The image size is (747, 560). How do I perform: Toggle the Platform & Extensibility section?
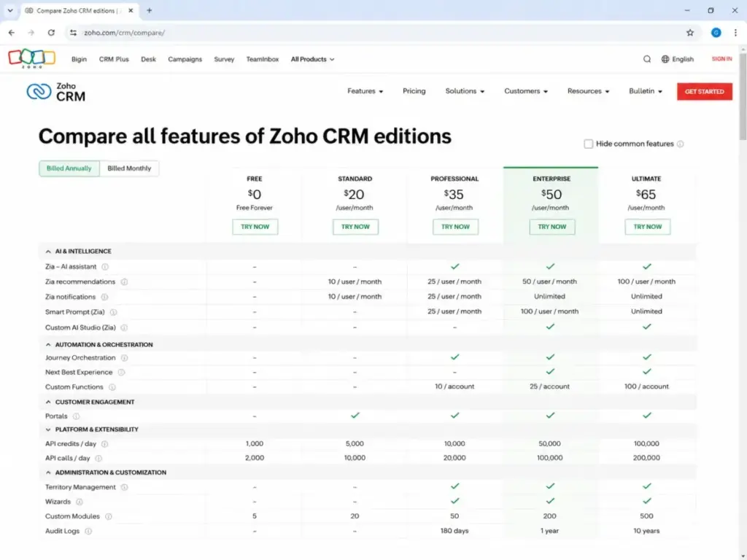tap(48, 429)
